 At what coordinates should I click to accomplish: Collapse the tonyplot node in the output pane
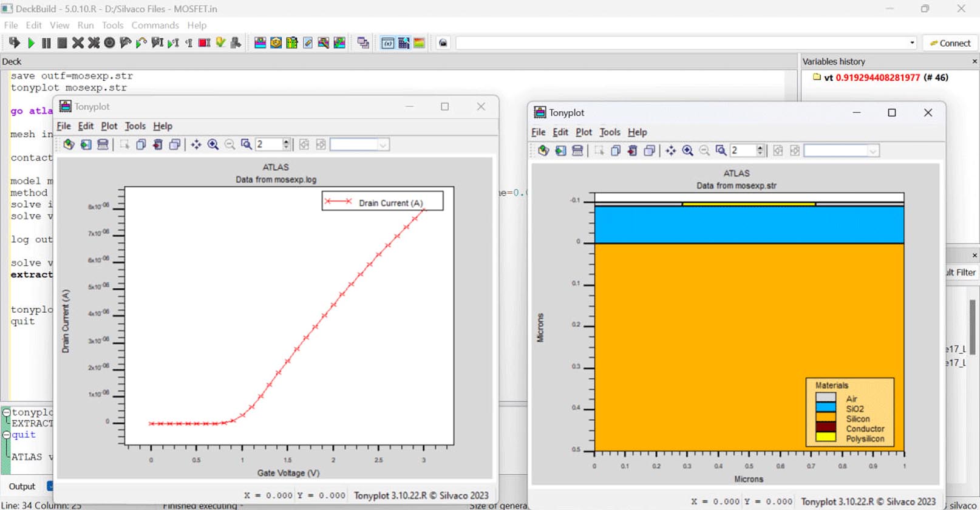pos(6,413)
